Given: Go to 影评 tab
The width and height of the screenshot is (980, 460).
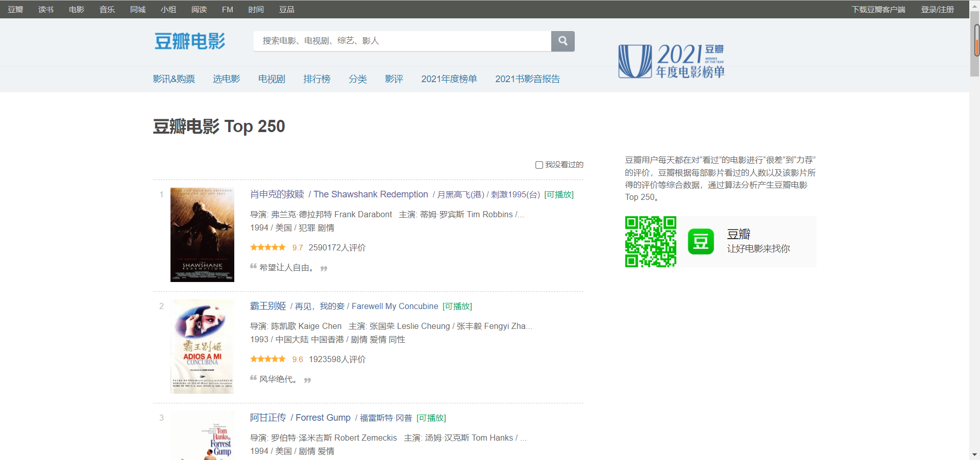Looking at the screenshot, I should (394, 79).
